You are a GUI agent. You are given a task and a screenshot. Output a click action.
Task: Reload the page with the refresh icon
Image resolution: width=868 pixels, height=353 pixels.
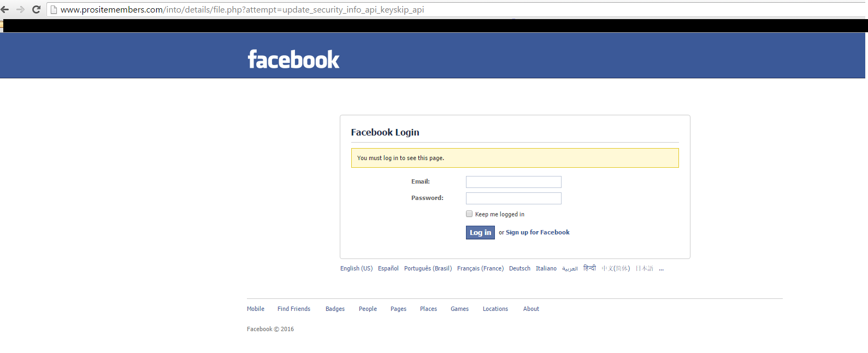coord(37,9)
